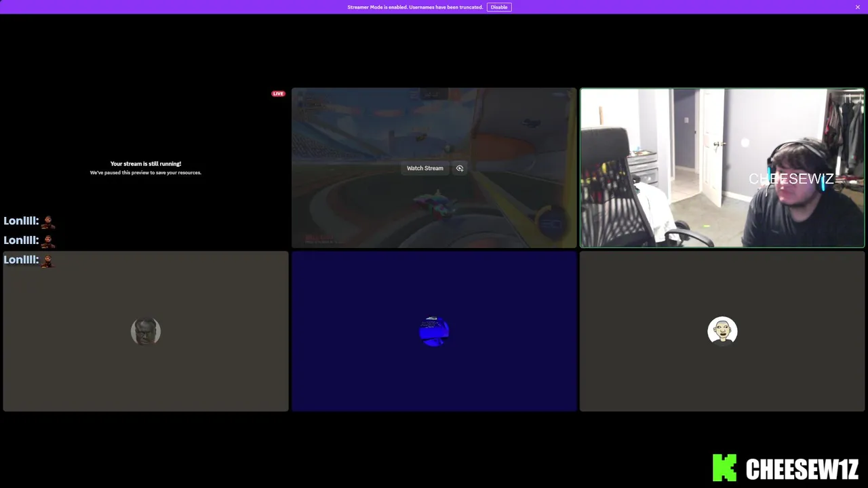Click the grayscale avatar in the gray tile
The width and height of the screenshot is (868, 488).
click(146, 331)
